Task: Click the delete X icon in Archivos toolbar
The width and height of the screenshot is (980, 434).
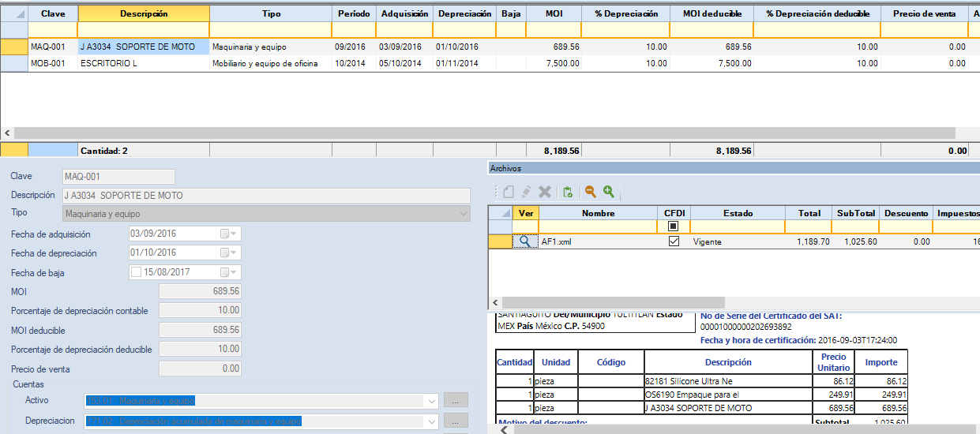Action: click(x=544, y=192)
